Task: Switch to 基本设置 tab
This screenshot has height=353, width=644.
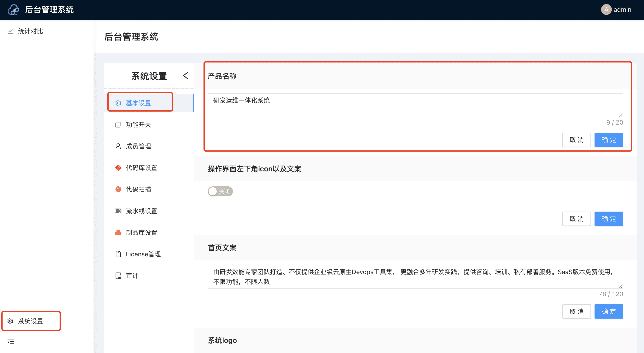Action: coord(138,103)
